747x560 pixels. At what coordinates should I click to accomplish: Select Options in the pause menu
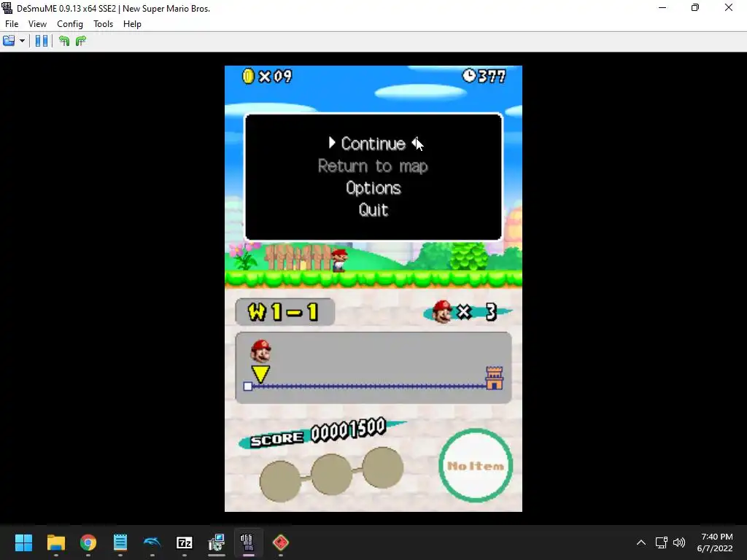point(373,188)
